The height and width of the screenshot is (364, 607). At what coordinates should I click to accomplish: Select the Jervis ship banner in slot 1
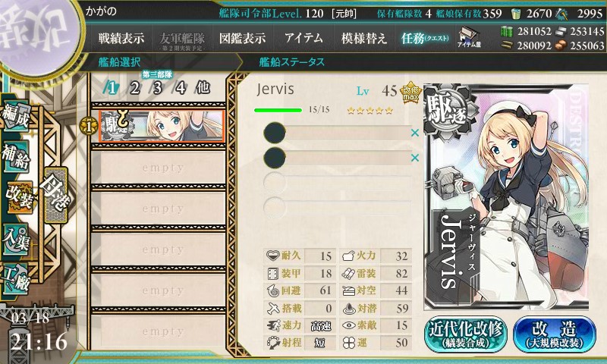[162, 126]
